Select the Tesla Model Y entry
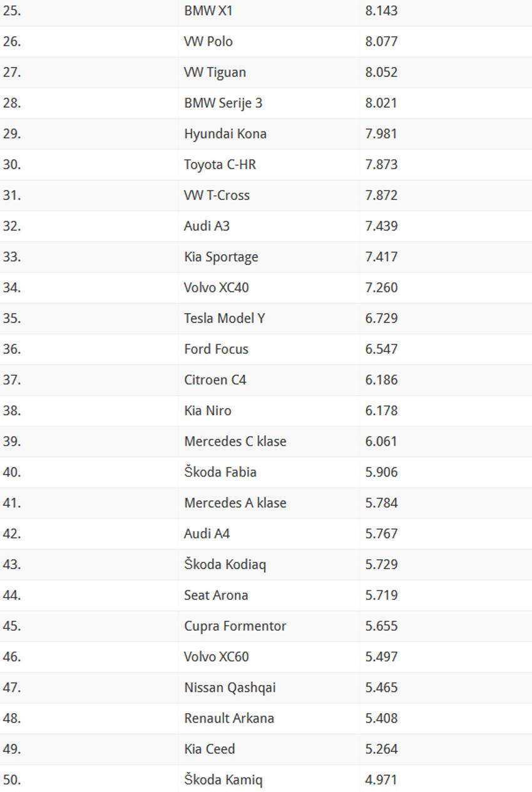 pyautogui.click(x=224, y=318)
